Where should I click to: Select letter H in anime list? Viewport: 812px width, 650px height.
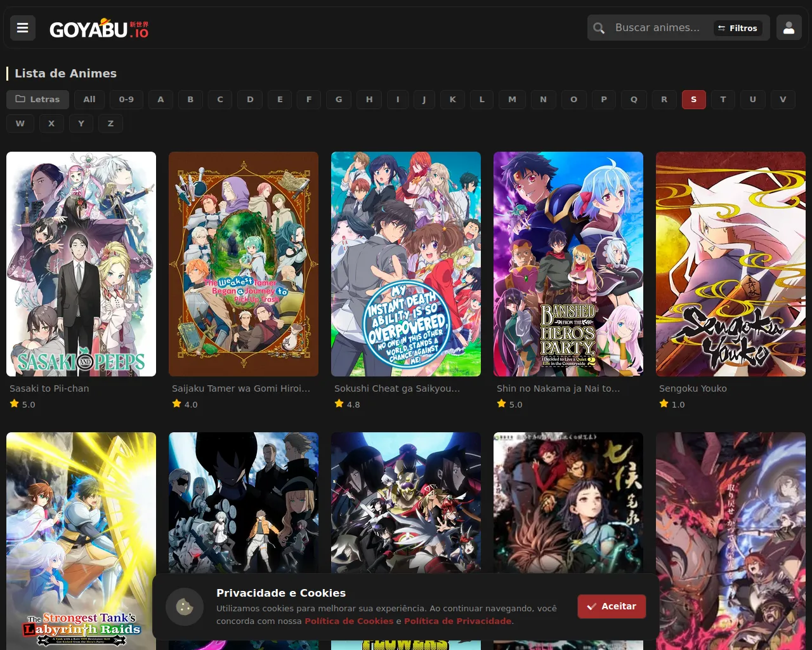coord(369,99)
